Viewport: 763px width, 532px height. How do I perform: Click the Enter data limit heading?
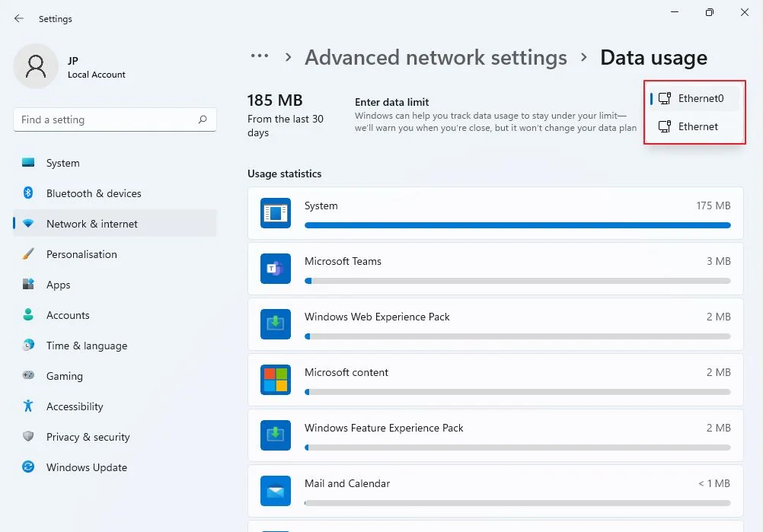[x=391, y=102]
